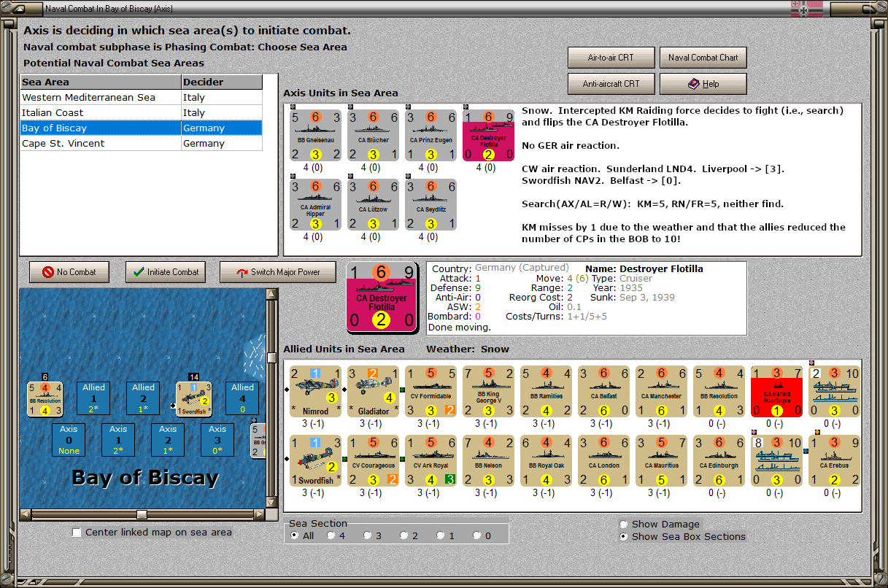Viewport: 888px width, 588px height.
Task: Click the Allied 4 sea box section
Action: [x=242, y=398]
